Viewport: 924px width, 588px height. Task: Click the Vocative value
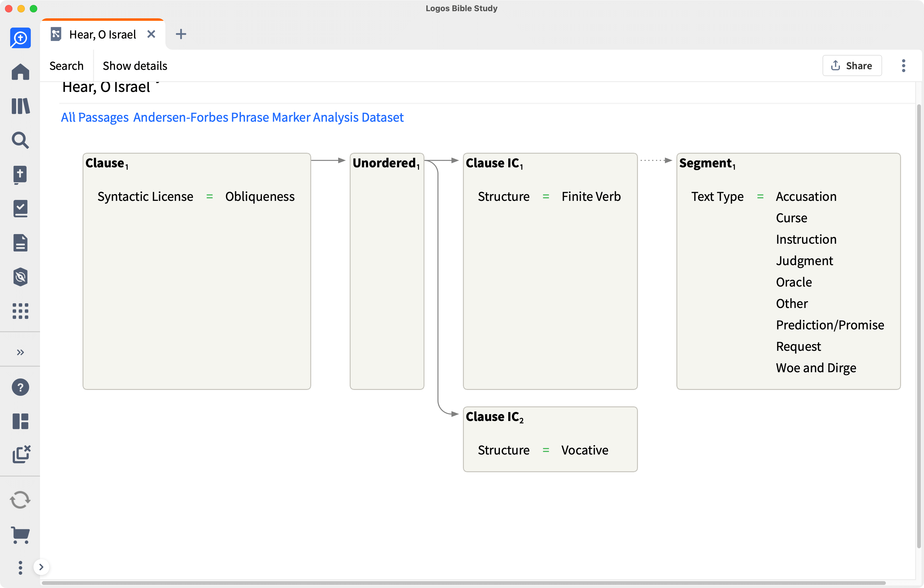pyautogui.click(x=585, y=450)
